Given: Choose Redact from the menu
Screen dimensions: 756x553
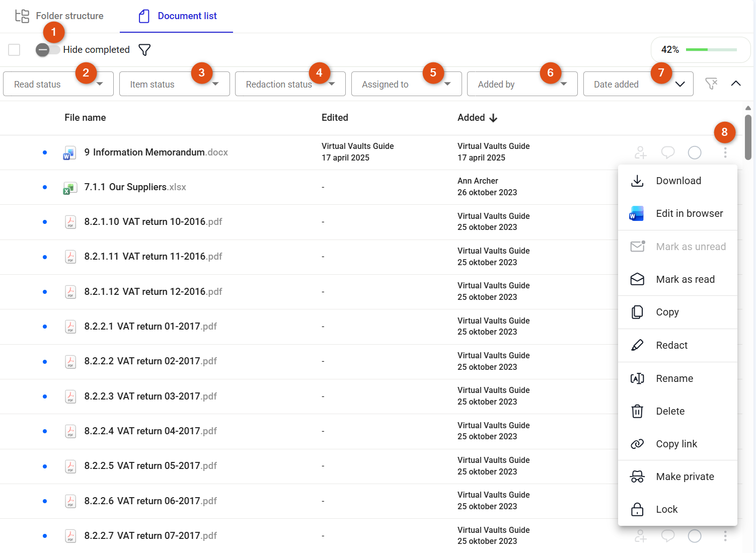Looking at the screenshot, I should 677,345.
